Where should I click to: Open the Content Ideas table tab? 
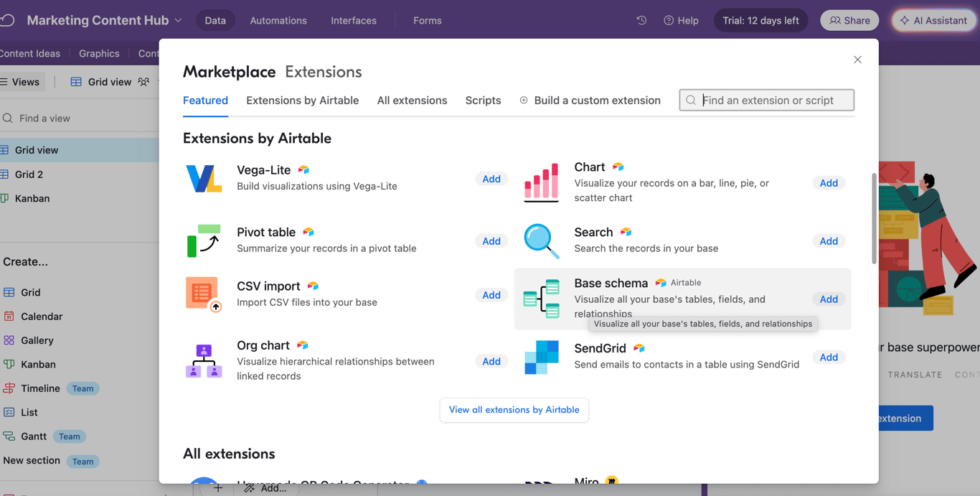(x=30, y=54)
